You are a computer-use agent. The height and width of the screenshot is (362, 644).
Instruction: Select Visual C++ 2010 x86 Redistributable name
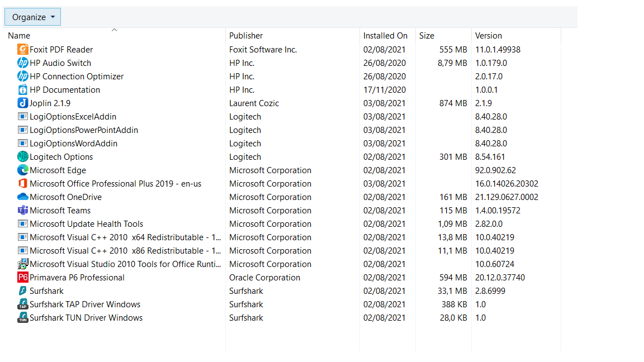[125, 251]
